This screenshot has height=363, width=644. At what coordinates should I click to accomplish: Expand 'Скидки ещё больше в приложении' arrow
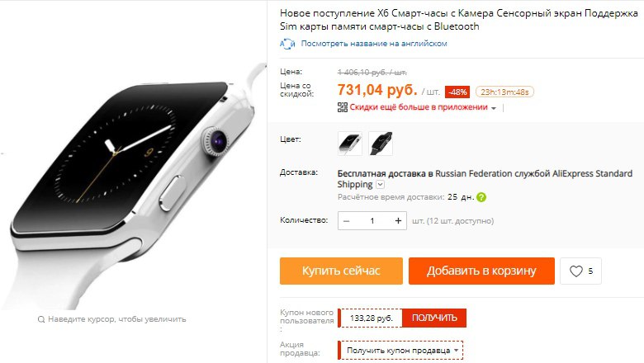pyautogui.click(x=494, y=108)
